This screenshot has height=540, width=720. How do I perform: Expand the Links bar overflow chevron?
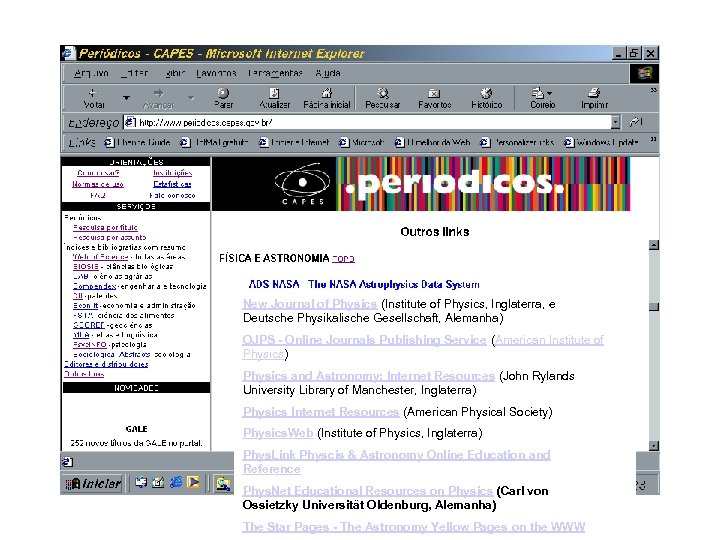[x=653, y=139]
